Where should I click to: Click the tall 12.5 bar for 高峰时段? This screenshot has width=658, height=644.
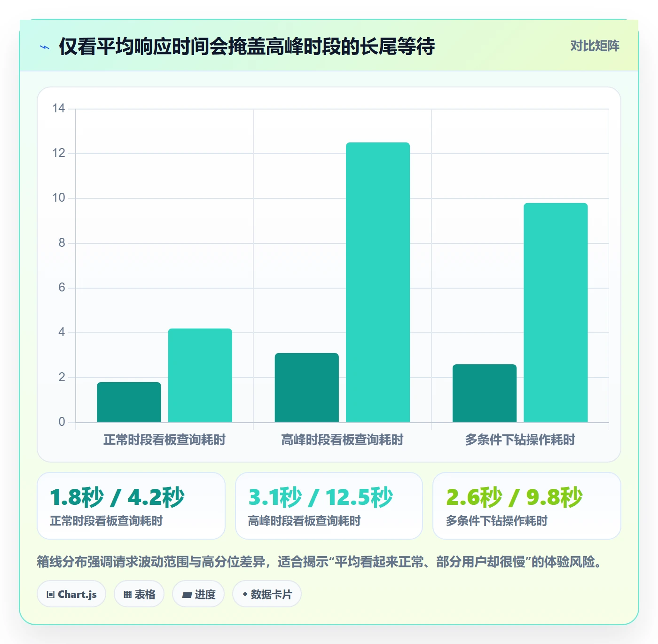click(x=378, y=282)
